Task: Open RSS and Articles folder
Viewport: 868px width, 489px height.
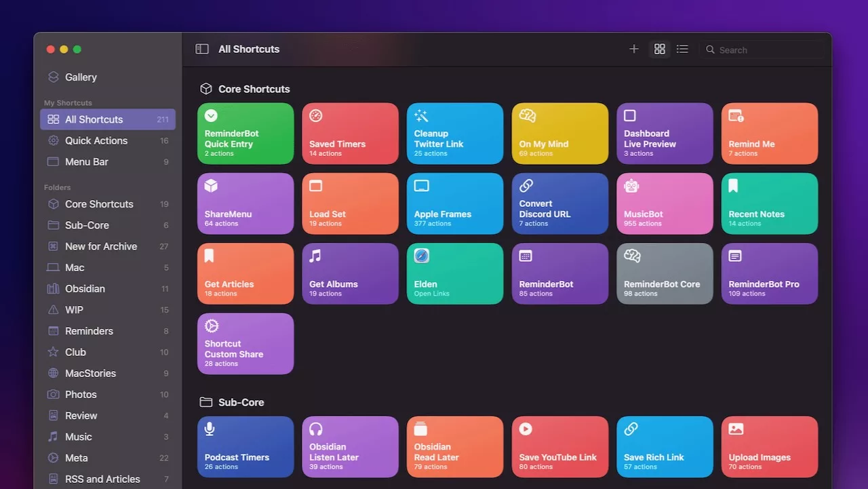Action: [x=108, y=479]
